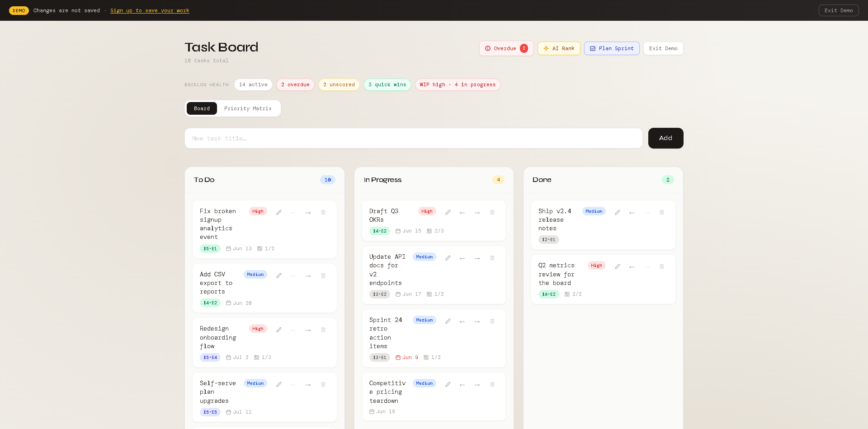The image size is (868, 429).
Task: Run AI Rank on tasks
Action: 559,48
